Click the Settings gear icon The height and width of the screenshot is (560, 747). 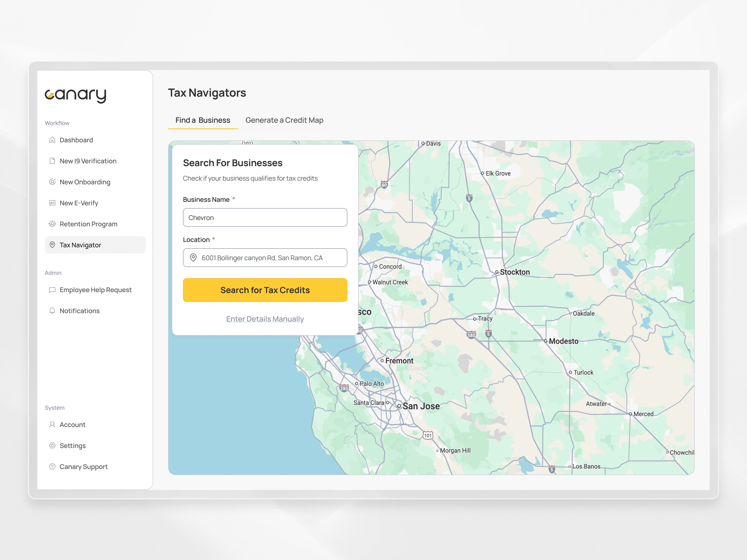click(52, 445)
